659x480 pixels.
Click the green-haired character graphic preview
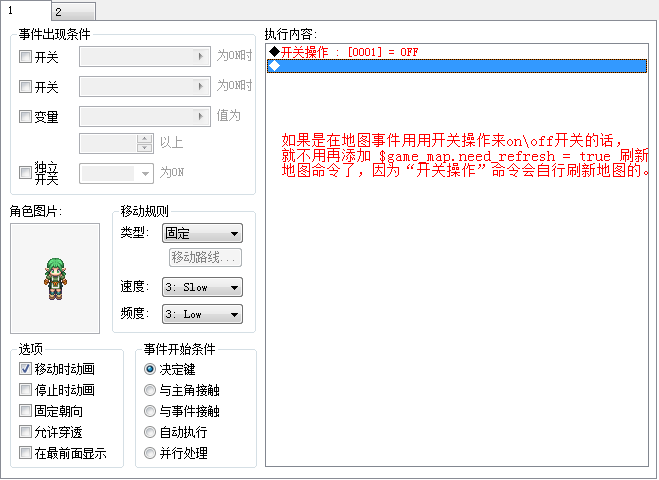pyautogui.click(x=55, y=278)
